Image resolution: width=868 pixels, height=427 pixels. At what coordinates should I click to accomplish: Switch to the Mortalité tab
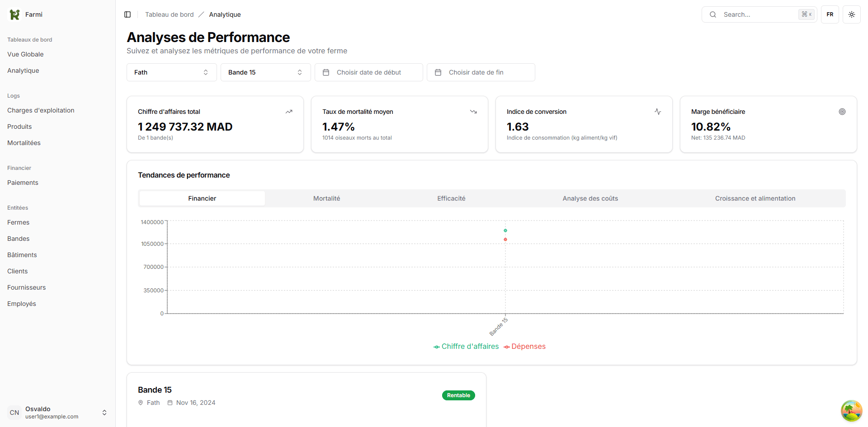coord(326,198)
